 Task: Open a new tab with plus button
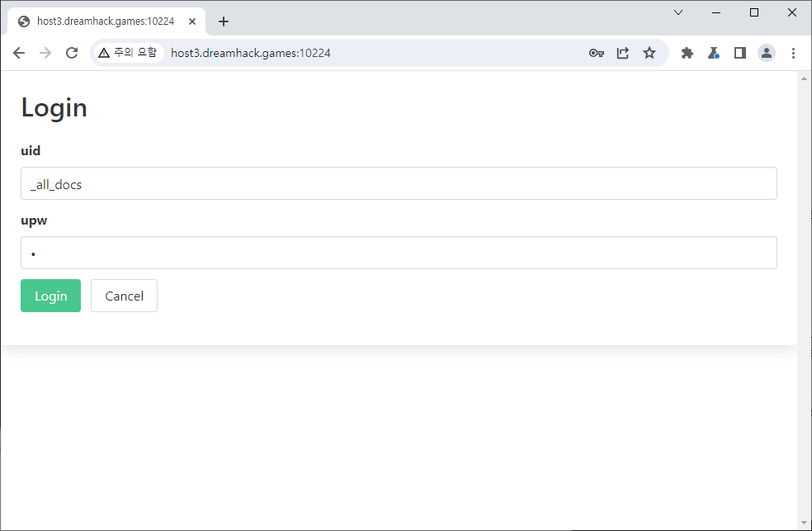click(x=224, y=21)
